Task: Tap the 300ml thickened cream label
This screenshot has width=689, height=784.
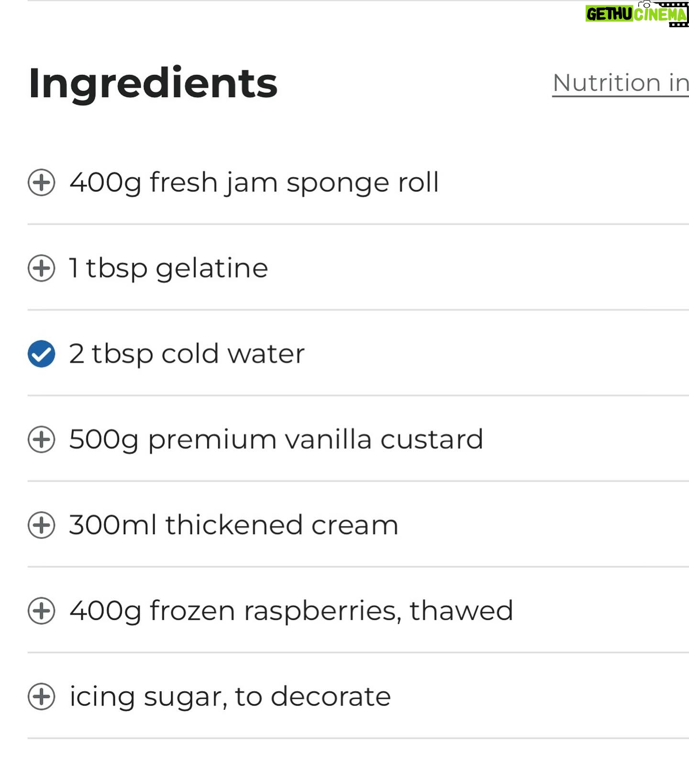Action: coord(233,525)
